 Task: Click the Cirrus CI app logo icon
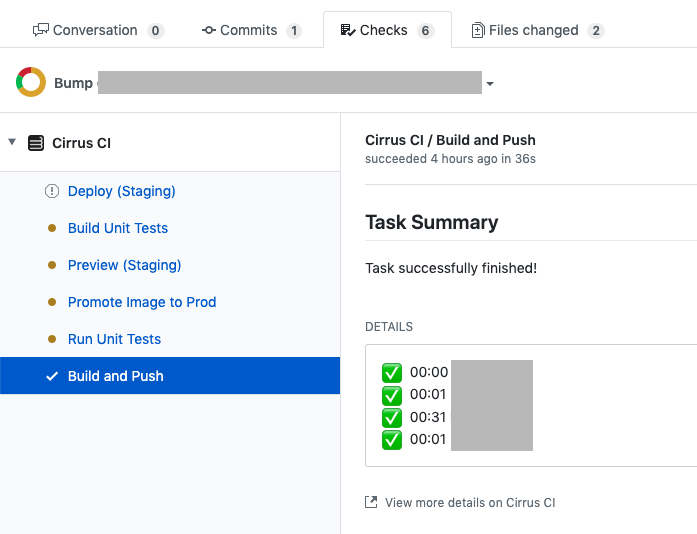coord(36,143)
